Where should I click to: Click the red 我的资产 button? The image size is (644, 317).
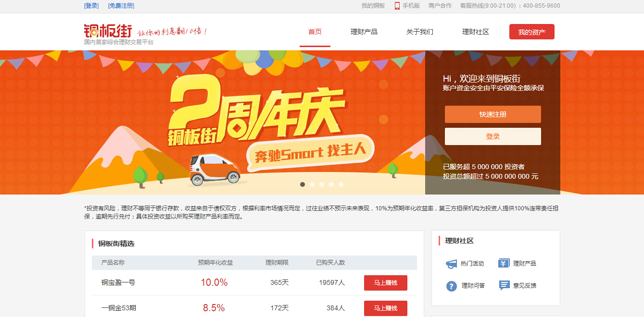pyautogui.click(x=532, y=32)
